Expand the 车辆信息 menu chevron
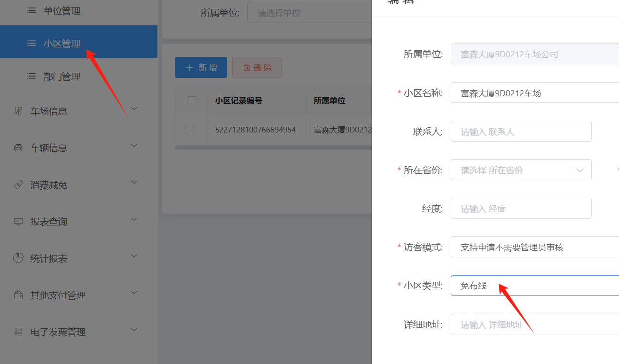The height and width of the screenshot is (364, 619). [x=134, y=146]
